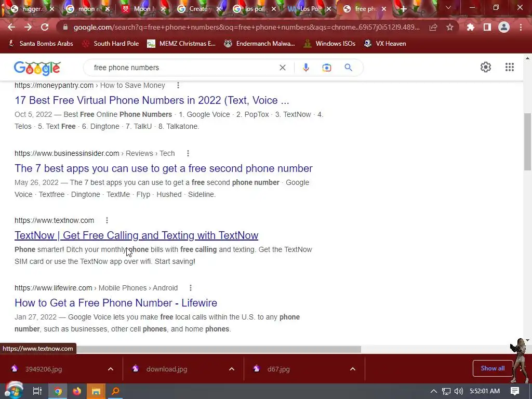Expand options for d67.jpg download
Image resolution: width=532 pixels, height=399 pixels.
click(353, 369)
